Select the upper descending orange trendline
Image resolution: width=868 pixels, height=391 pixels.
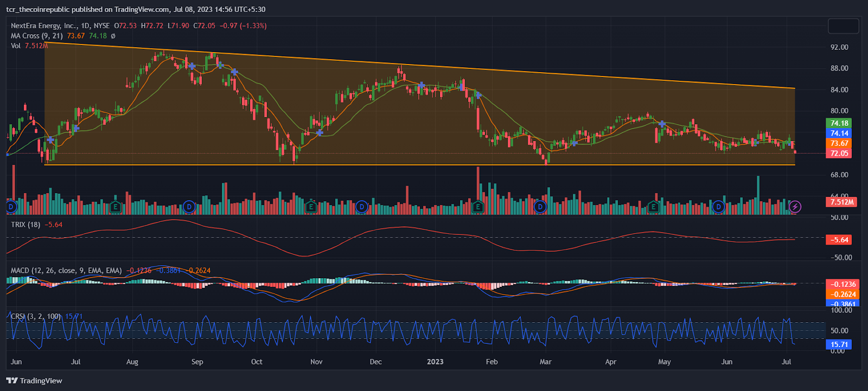tap(420, 65)
